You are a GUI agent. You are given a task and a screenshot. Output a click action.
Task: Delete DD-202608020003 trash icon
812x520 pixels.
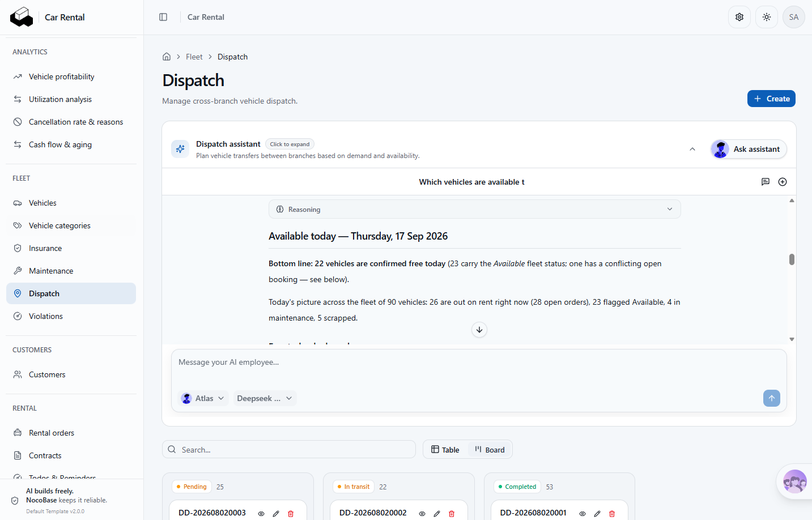(x=291, y=513)
